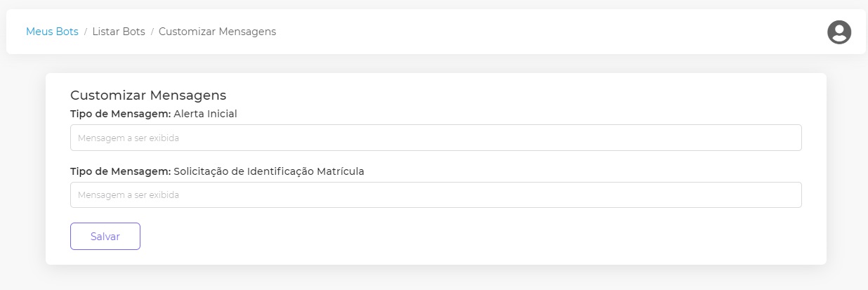Click the bold Tipo de Mensagem label above first field
868x290 pixels.
pos(120,114)
